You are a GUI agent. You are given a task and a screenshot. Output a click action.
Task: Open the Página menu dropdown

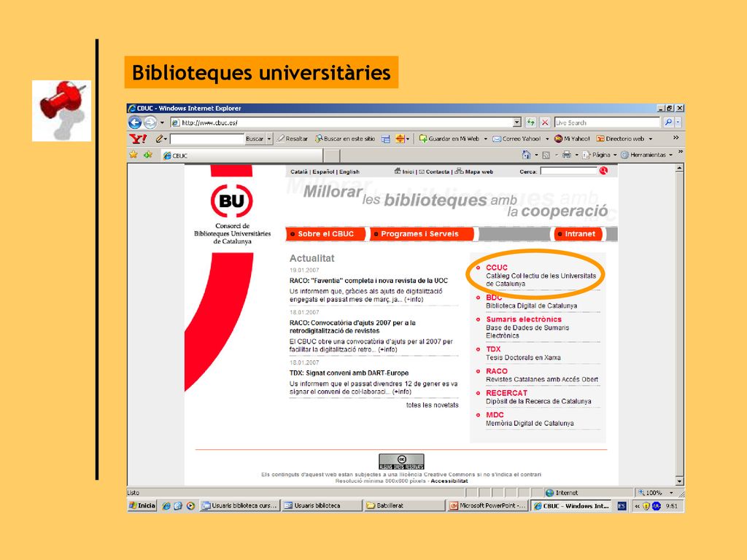[x=615, y=155]
